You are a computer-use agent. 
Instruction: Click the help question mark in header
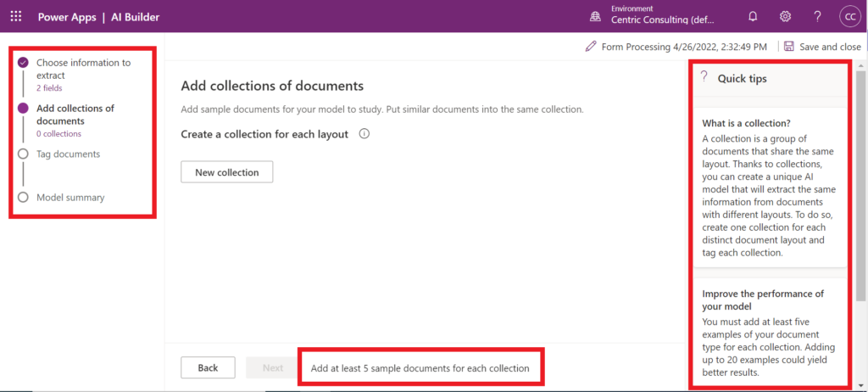817,16
